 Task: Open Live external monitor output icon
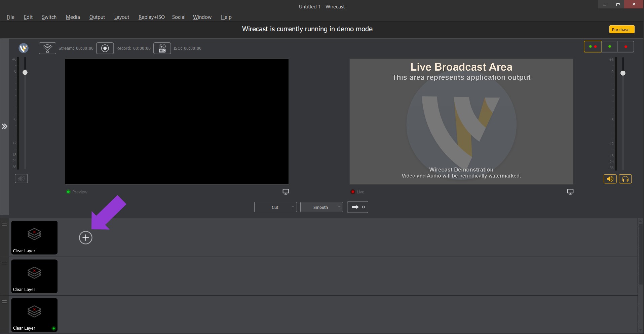[x=570, y=192]
